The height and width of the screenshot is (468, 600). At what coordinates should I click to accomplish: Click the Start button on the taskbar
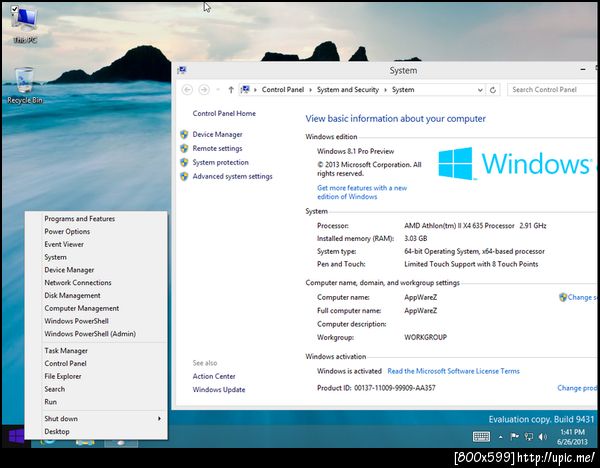[16, 437]
